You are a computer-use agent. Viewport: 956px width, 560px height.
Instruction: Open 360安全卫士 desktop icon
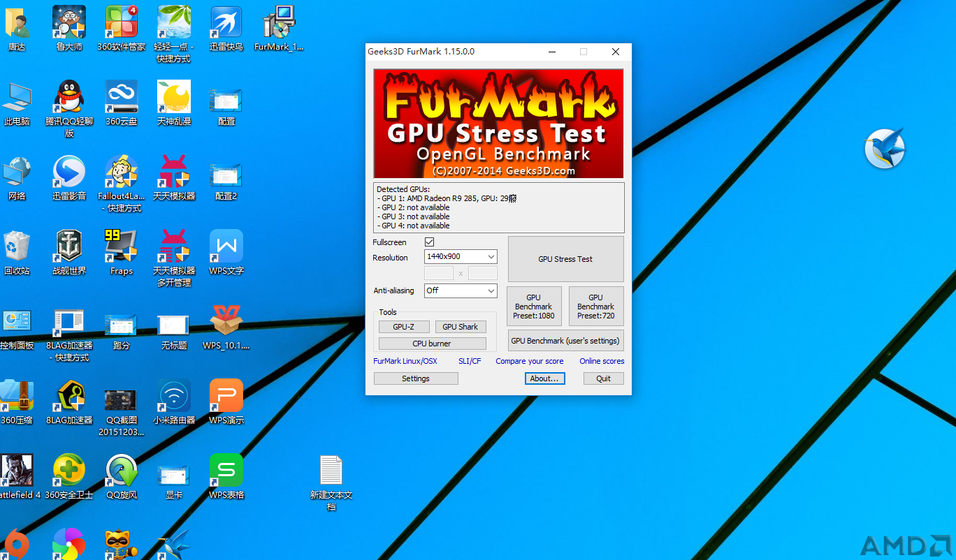tap(69, 471)
